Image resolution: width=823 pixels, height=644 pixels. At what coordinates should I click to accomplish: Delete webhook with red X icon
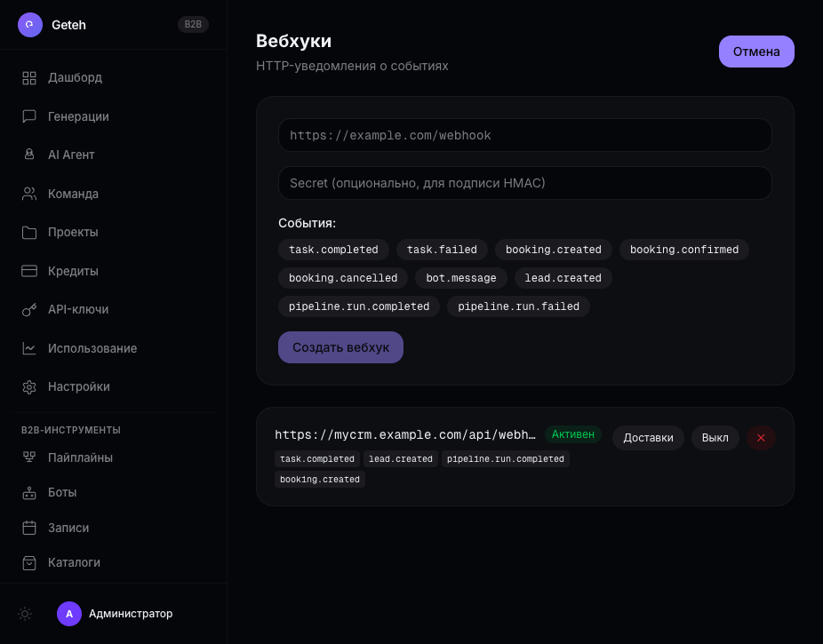coord(761,438)
